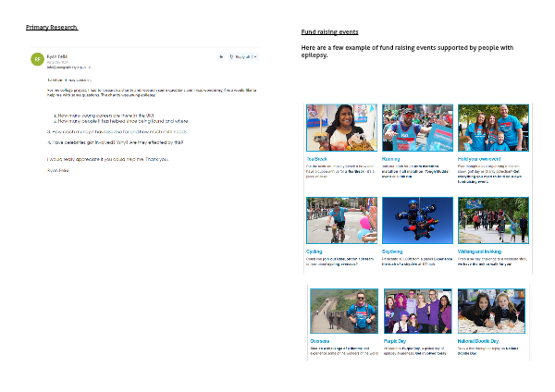Follow the Tea Break title link

317,158
